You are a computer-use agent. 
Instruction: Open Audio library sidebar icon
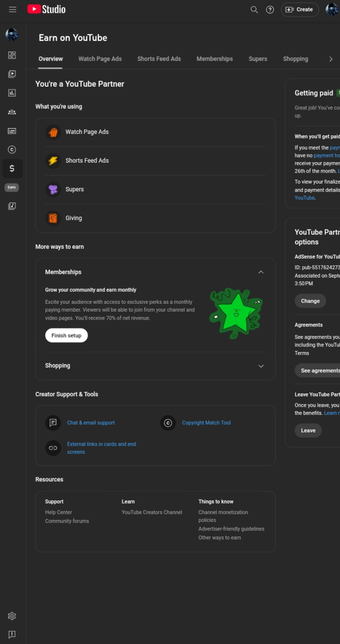12,206
